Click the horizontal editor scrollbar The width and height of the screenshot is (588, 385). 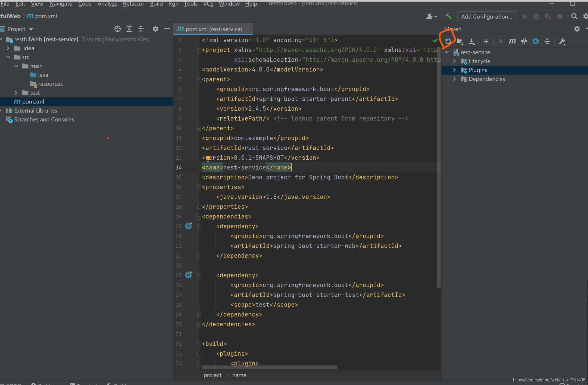point(270,367)
